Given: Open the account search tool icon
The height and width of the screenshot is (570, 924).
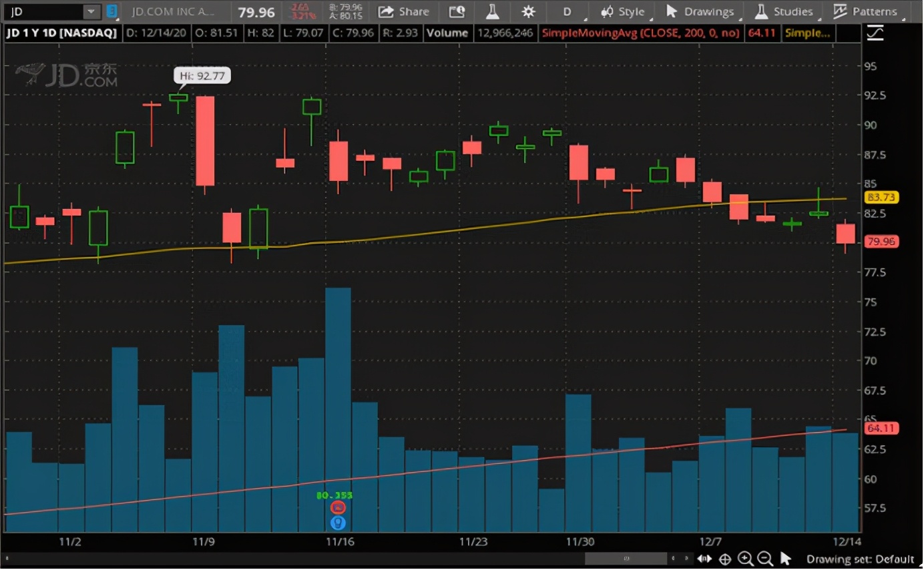Looking at the screenshot, I should [x=457, y=11].
